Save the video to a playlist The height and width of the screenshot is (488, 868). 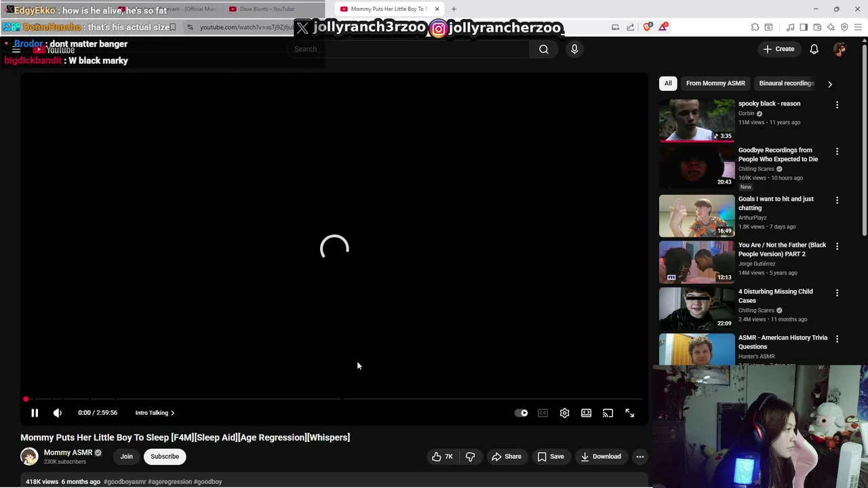click(x=551, y=457)
